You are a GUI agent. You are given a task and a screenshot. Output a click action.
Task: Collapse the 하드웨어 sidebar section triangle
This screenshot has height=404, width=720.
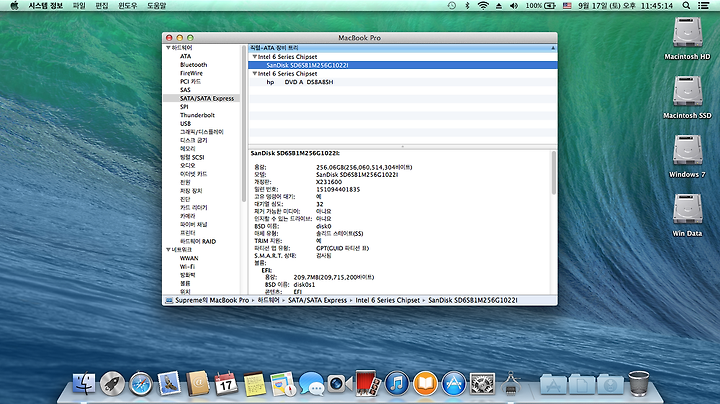click(x=168, y=48)
